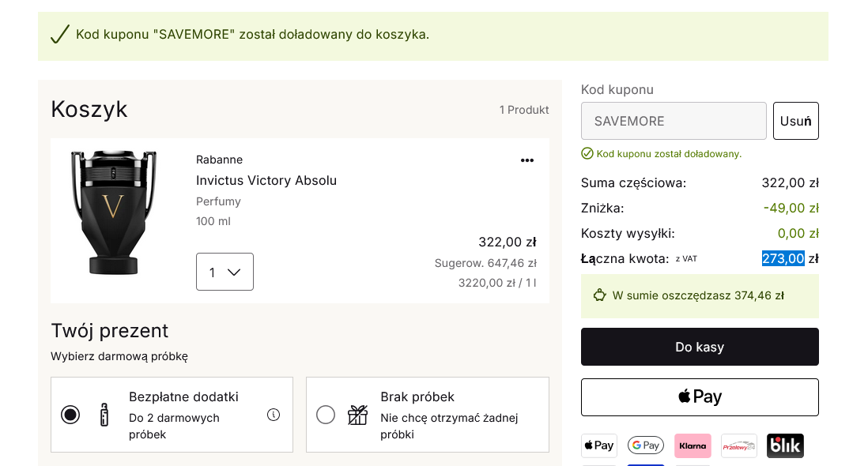Click the 100 ml size label
The image size is (868, 466).
pos(213,221)
